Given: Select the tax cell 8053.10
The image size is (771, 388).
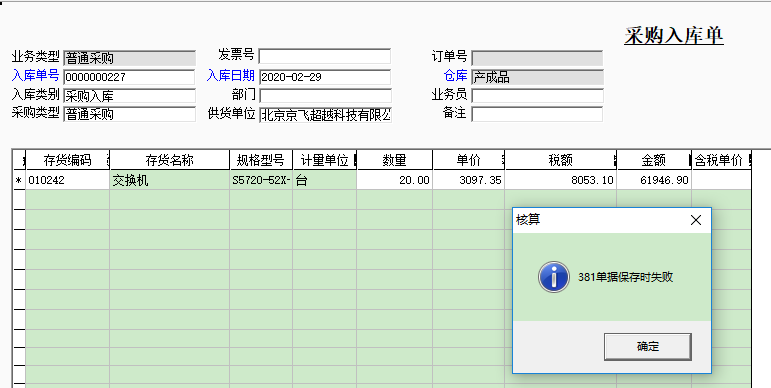Looking at the screenshot, I should (561, 180).
